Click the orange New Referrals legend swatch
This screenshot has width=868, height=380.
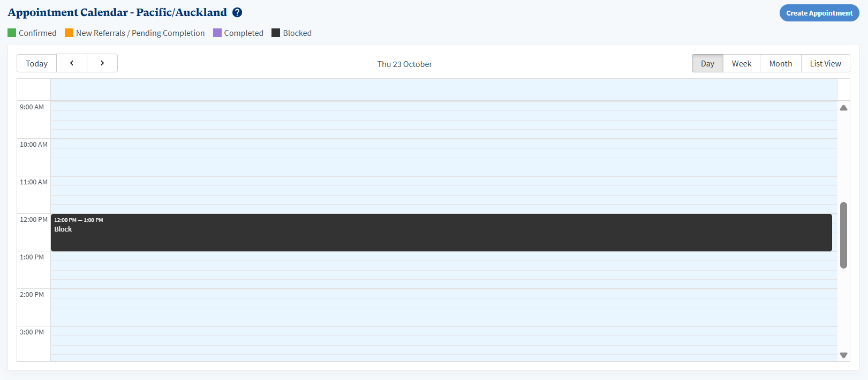[69, 33]
